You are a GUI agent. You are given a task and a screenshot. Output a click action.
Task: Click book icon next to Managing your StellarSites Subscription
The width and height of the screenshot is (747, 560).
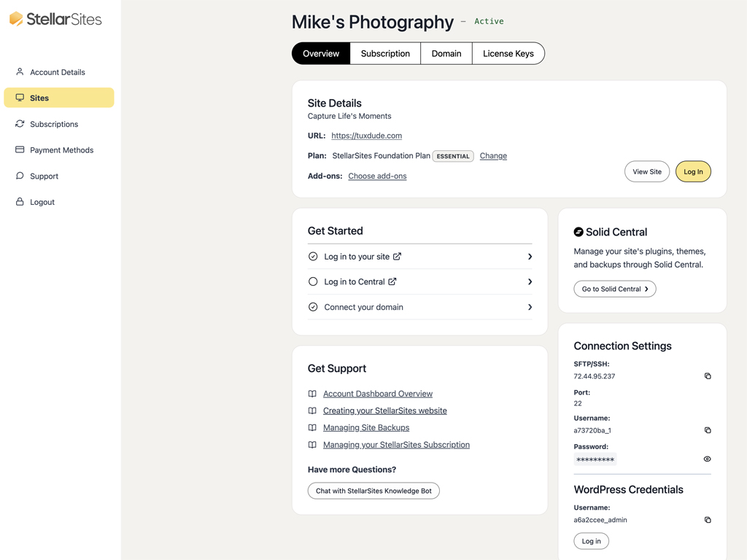[312, 445]
